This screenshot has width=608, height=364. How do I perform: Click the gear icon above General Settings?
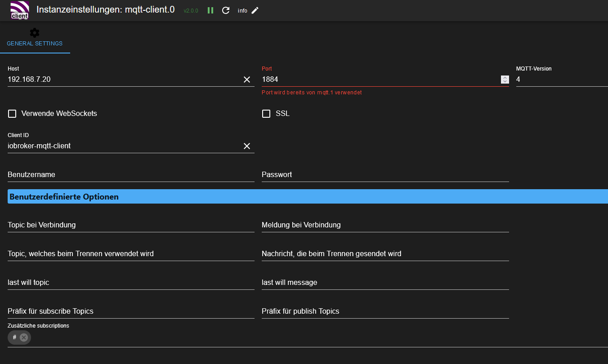pos(35,32)
